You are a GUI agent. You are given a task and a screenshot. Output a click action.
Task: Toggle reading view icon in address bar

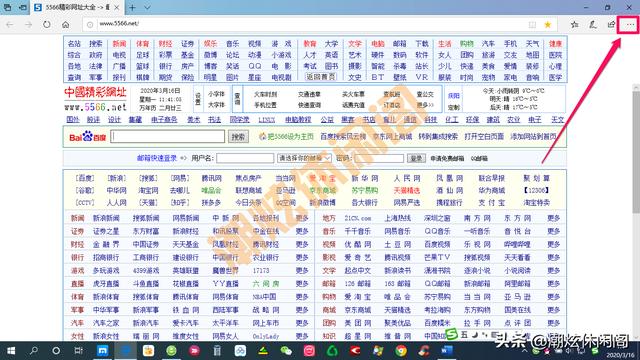coord(532,24)
